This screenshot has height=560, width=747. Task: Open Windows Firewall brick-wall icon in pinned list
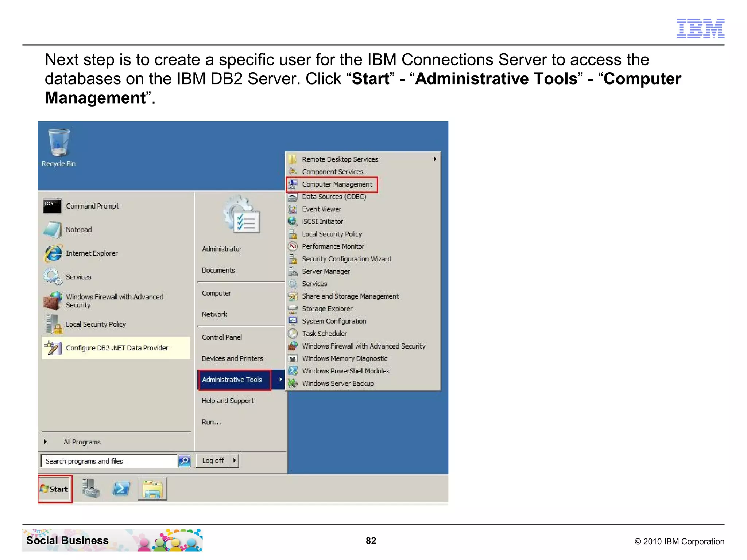click(53, 300)
